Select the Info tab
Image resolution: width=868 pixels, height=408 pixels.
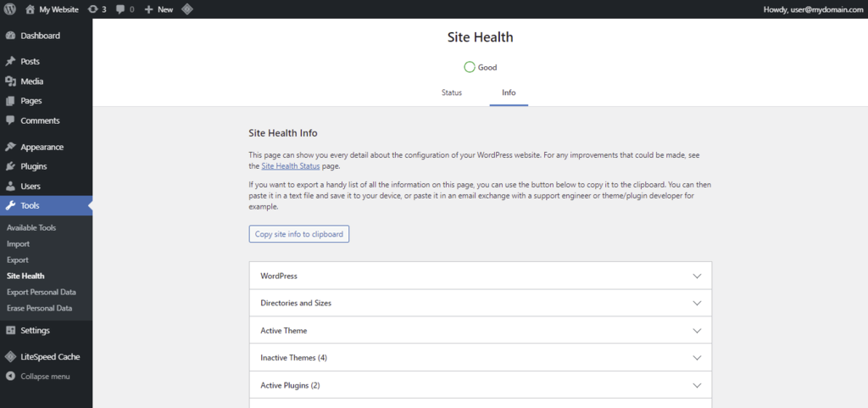(x=509, y=92)
